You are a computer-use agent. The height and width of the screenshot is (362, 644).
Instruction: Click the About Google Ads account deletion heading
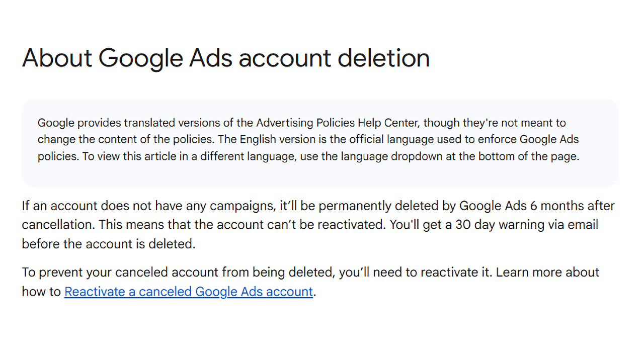(226, 58)
